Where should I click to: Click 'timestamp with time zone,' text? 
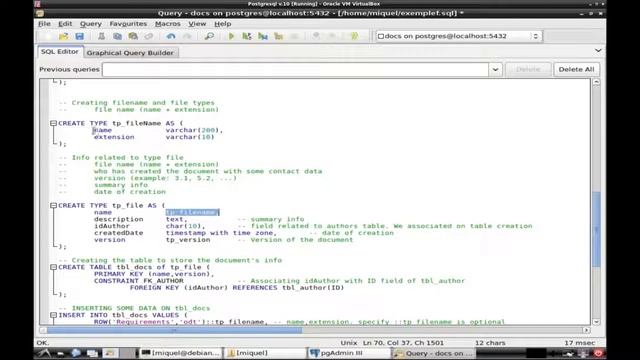[221, 233]
